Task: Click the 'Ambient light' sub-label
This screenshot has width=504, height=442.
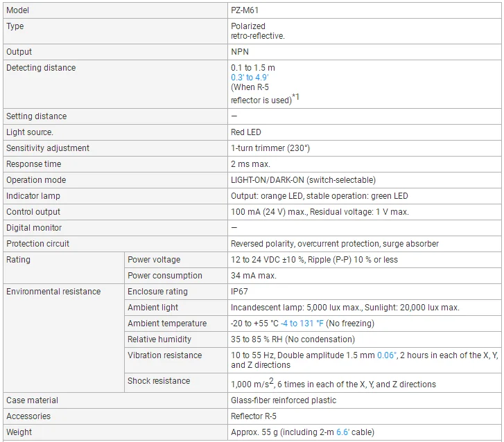Action: coord(153,308)
